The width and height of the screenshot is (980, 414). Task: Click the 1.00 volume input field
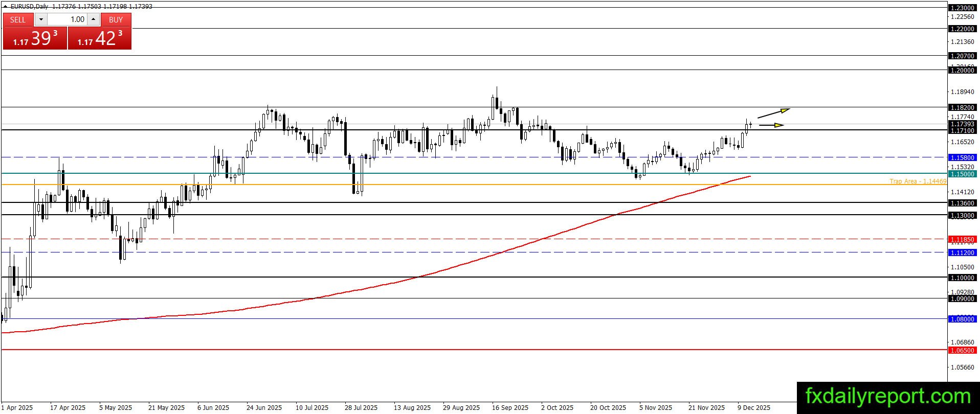[x=67, y=19]
